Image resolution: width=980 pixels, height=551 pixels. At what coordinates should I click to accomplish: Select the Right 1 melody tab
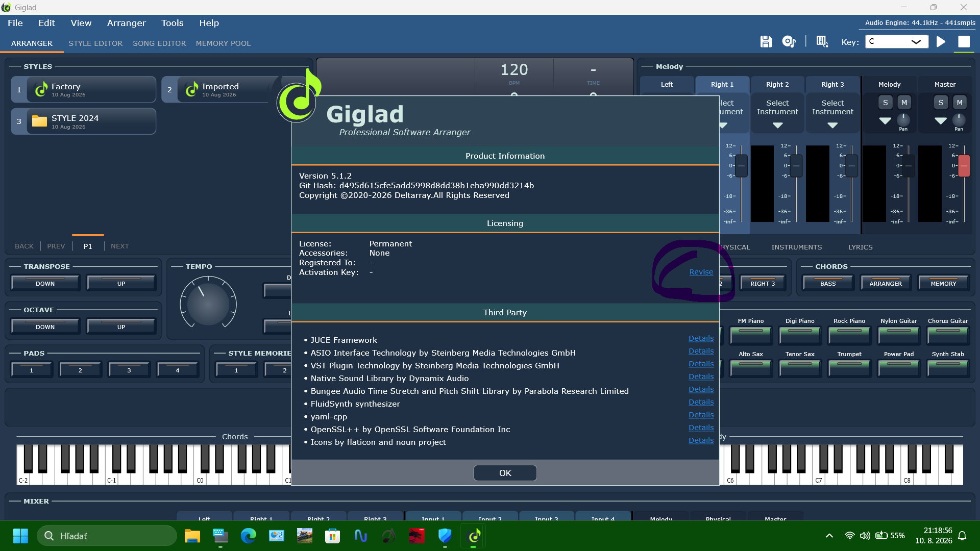pyautogui.click(x=722, y=85)
